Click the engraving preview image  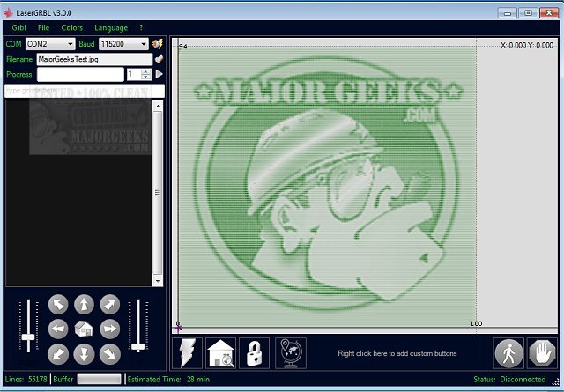pos(327,186)
